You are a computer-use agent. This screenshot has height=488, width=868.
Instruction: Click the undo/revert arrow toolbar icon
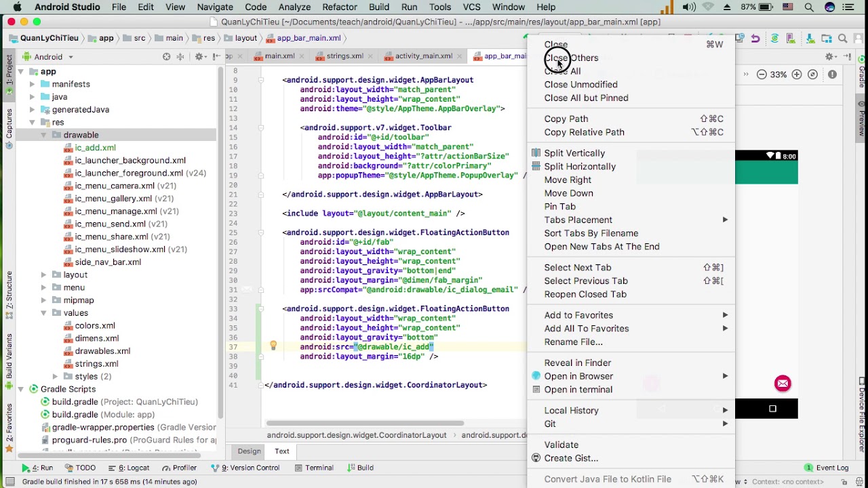755,39
